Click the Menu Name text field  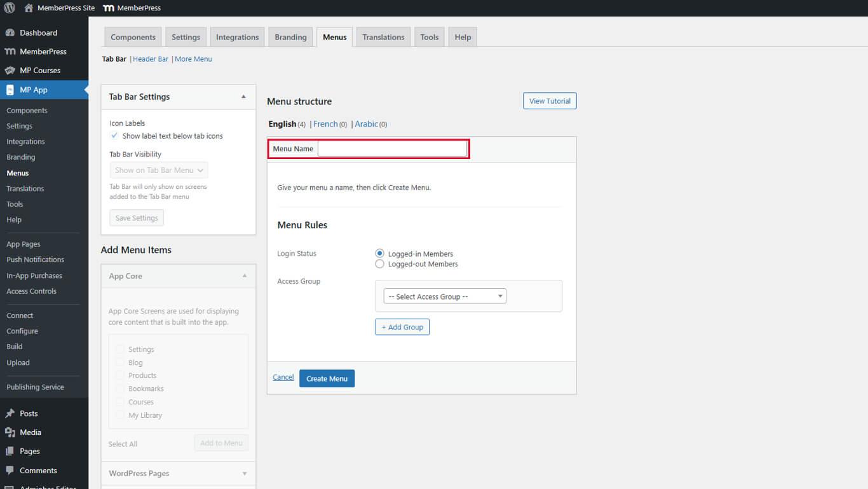[x=392, y=149]
